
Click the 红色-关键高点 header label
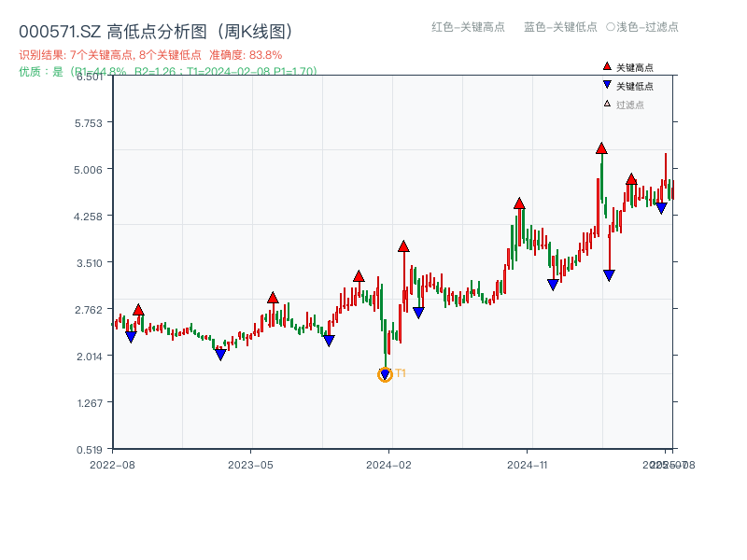(468, 27)
